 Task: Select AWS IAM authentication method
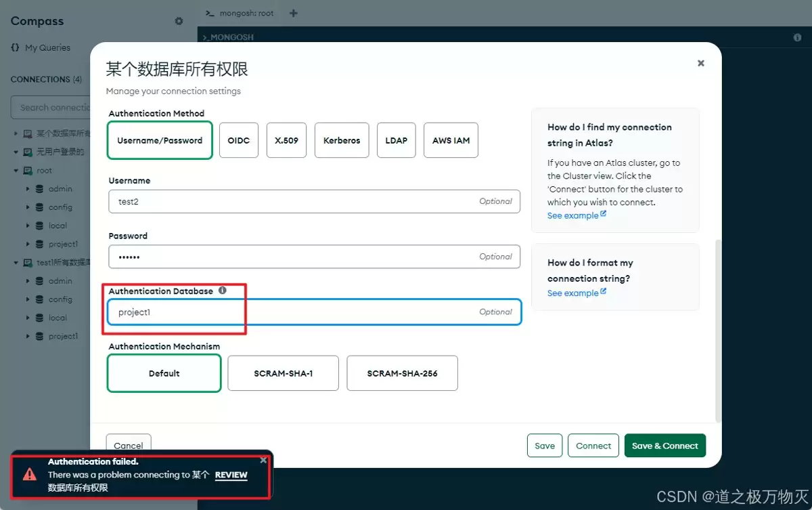(451, 140)
